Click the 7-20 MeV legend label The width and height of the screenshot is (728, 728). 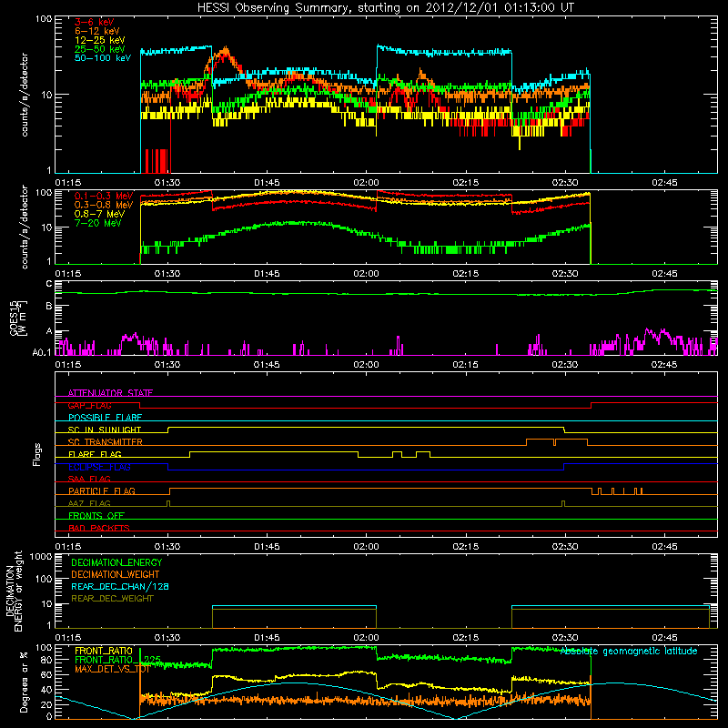pyautogui.click(x=98, y=223)
